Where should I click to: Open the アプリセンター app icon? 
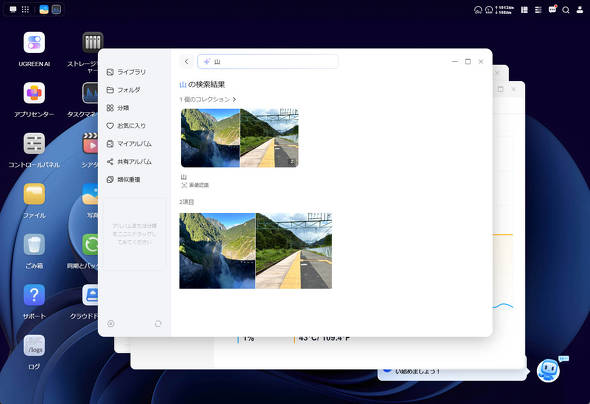[x=34, y=93]
